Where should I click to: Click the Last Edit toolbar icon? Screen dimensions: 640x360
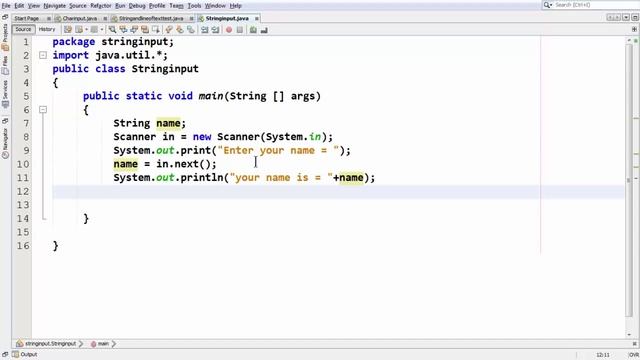point(68,30)
